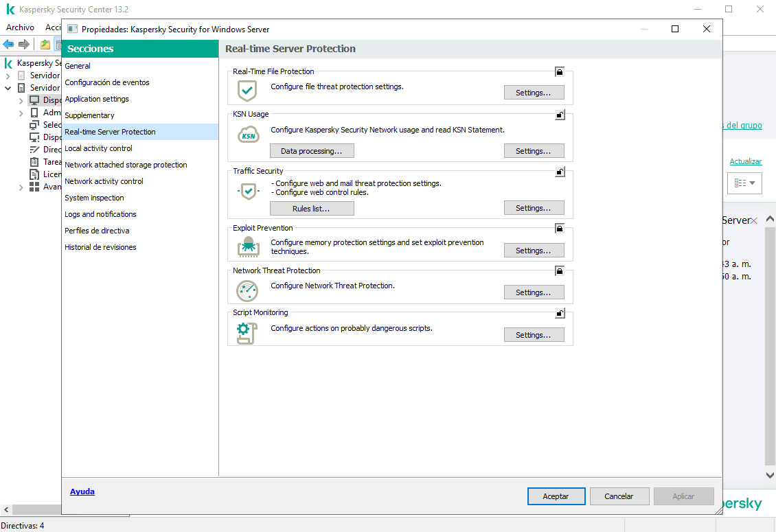The height and width of the screenshot is (532, 776).
Task: Toggle the Script Monitoring lock
Action: click(560, 314)
